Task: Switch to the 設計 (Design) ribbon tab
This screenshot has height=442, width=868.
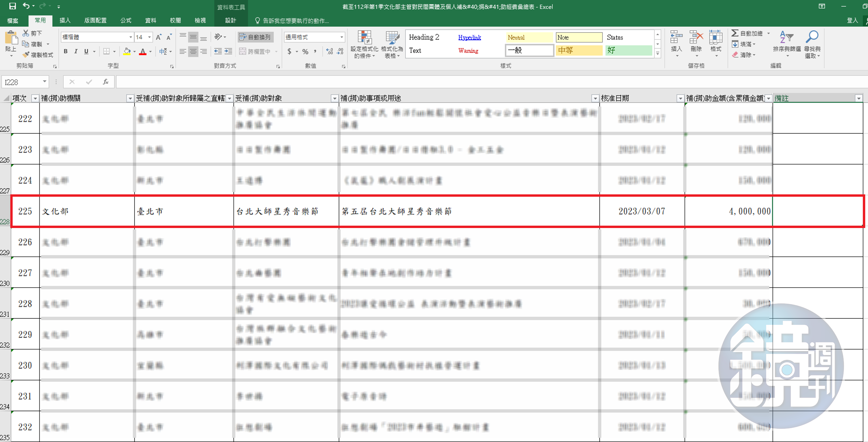Action: click(230, 21)
